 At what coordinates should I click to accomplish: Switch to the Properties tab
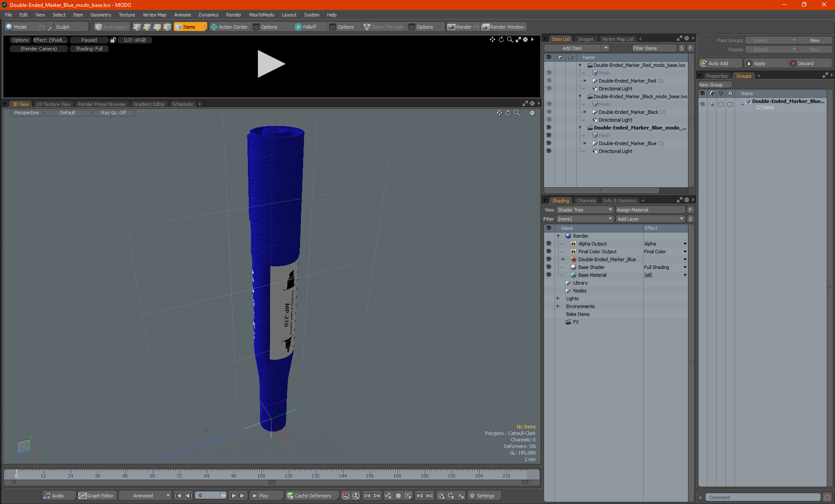coord(716,76)
